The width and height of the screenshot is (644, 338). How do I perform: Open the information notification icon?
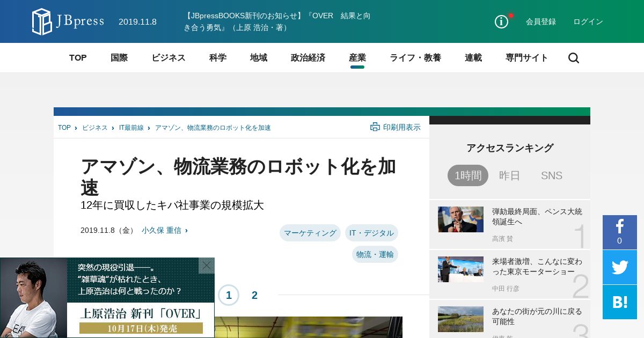(501, 21)
